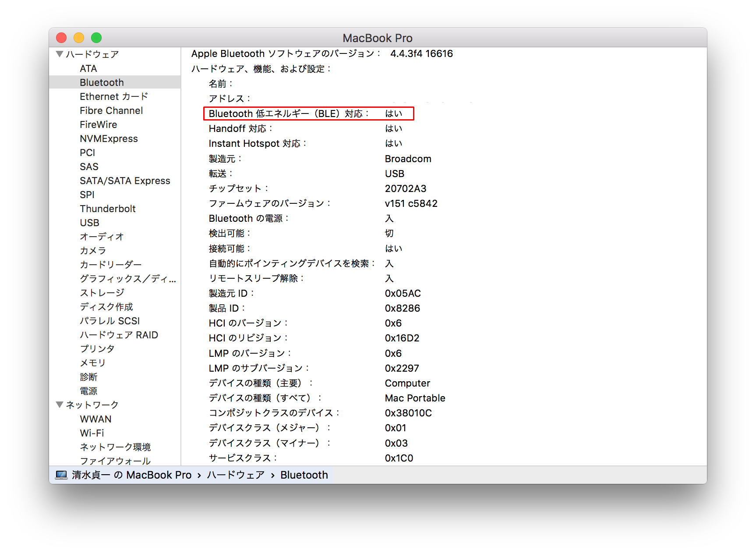This screenshot has width=756, height=554.
Task: Collapse the ハードウェア section triangle
Action: (x=60, y=54)
